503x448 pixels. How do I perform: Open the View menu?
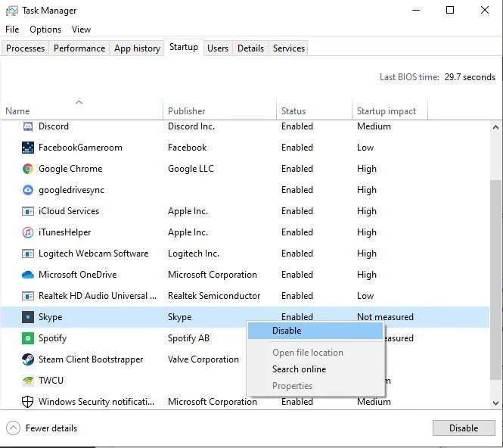pyautogui.click(x=81, y=30)
